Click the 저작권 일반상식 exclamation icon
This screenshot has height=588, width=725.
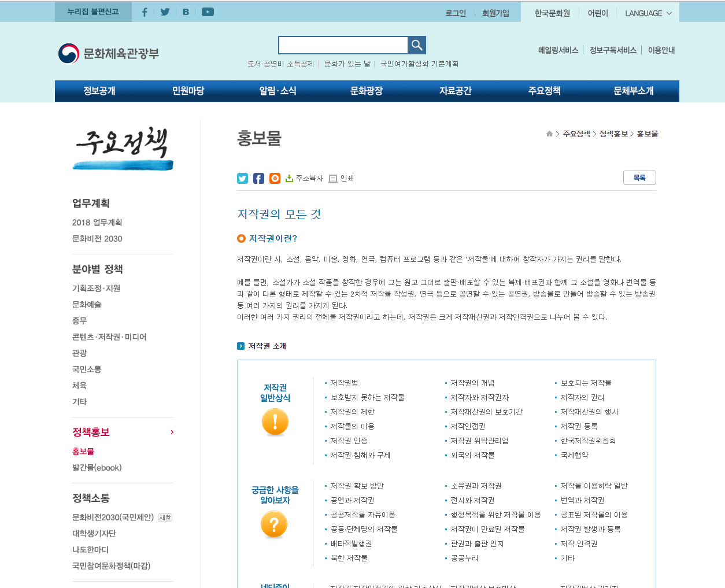point(275,422)
